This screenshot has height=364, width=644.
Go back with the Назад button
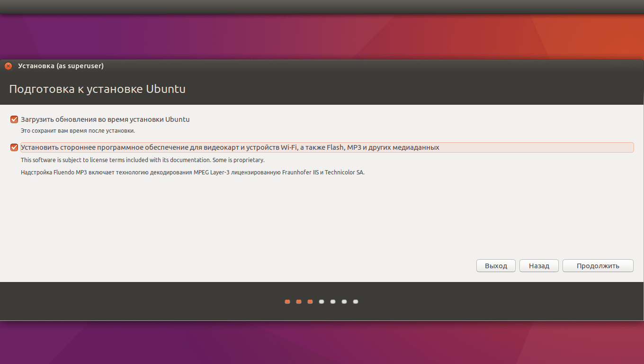coord(539,266)
